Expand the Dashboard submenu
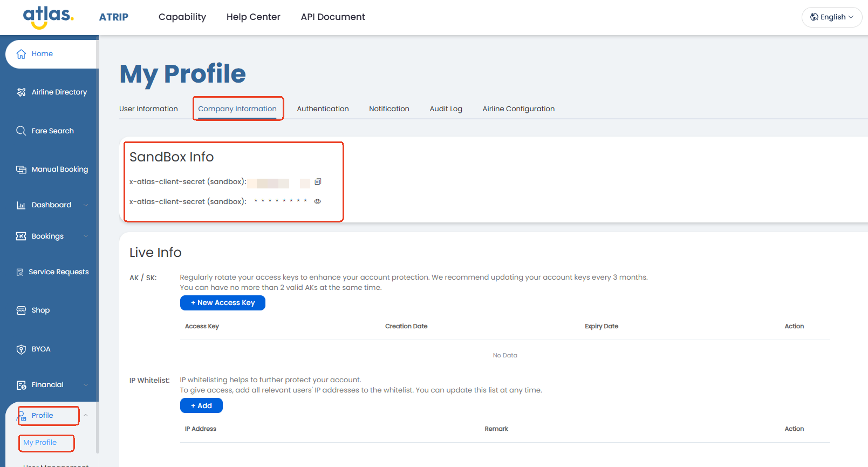 pyautogui.click(x=85, y=205)
